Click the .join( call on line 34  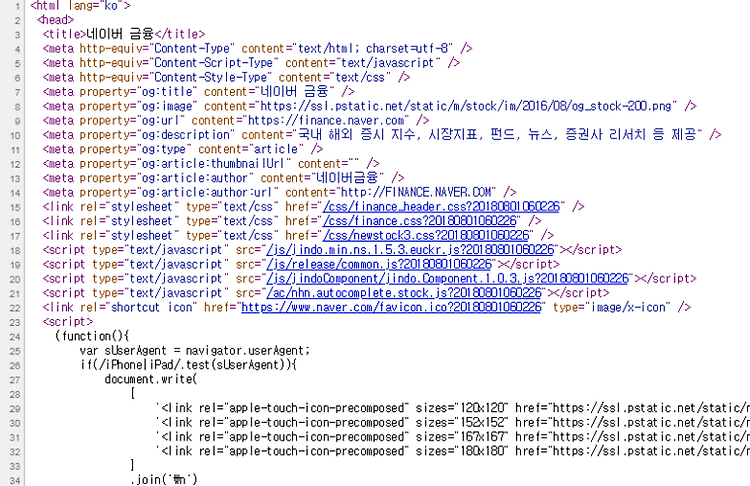pyautogui.click(x=164, y=479)
